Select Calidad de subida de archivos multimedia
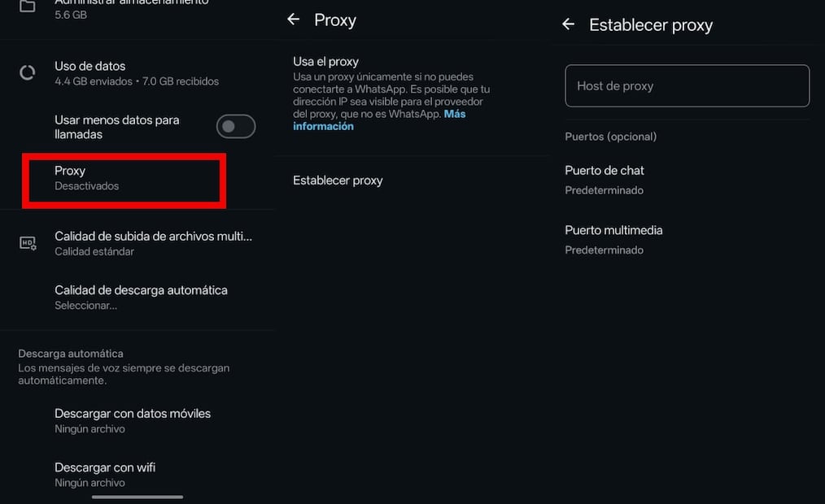Screen dimensions: 825x504 (153, 242)
